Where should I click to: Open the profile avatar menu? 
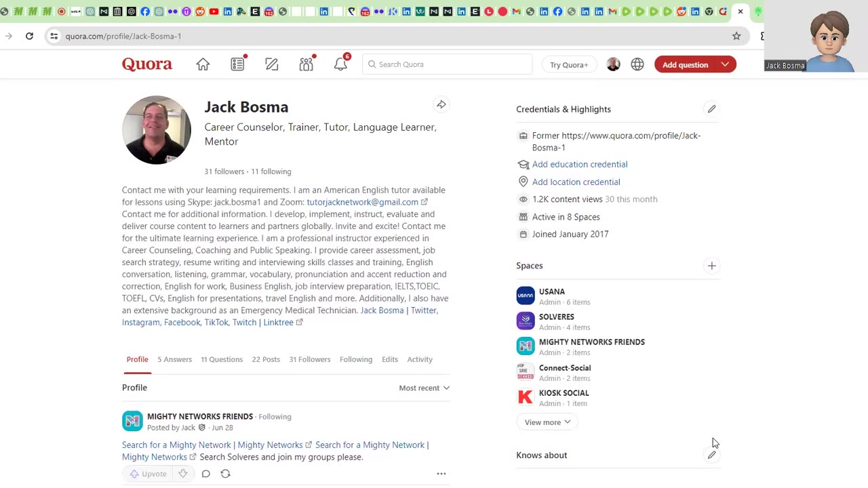click(x=613, y=64)
